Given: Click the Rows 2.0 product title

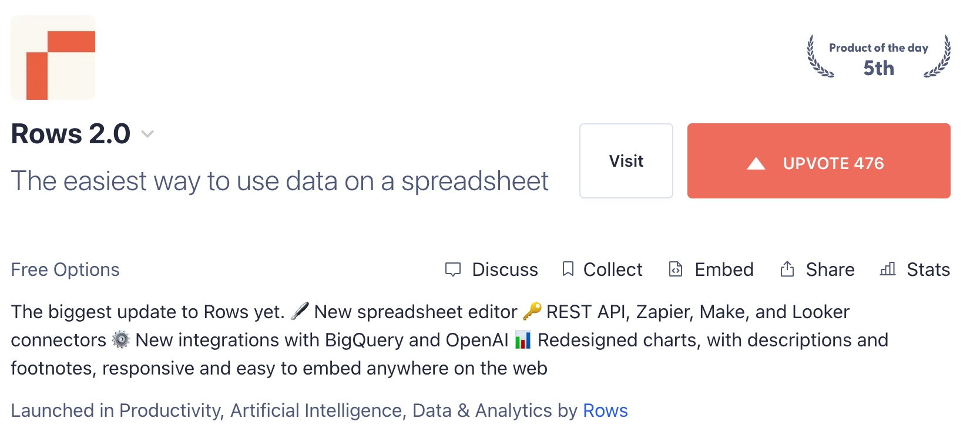Looking at the screenshot, I should click(x=71, y=134).
